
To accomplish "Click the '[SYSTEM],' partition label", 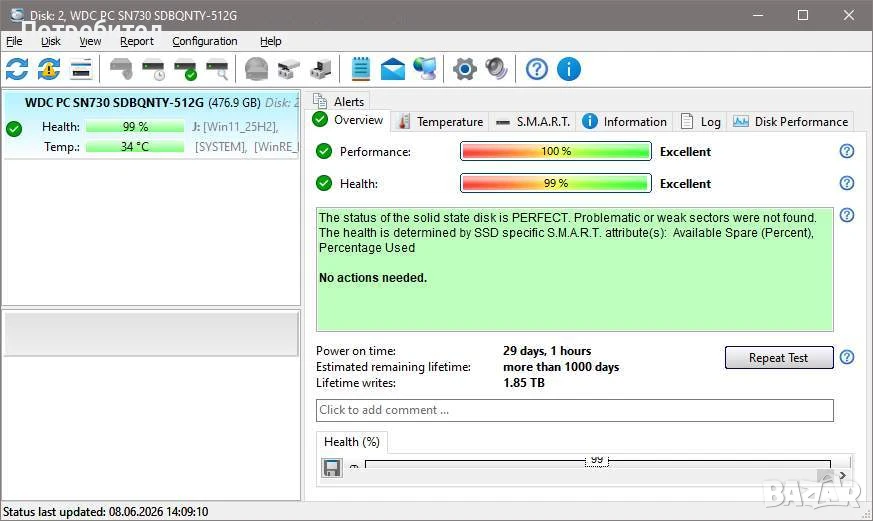I will (221, 147).
